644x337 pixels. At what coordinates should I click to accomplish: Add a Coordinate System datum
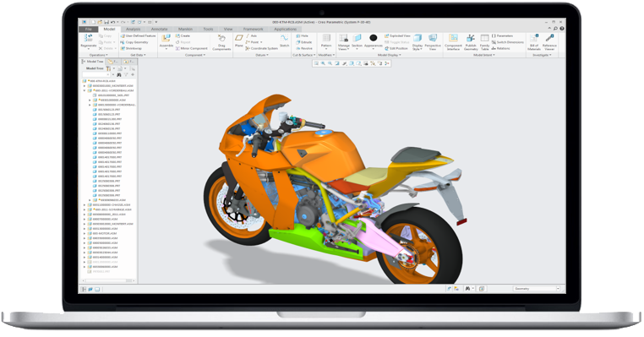[262, 48]
